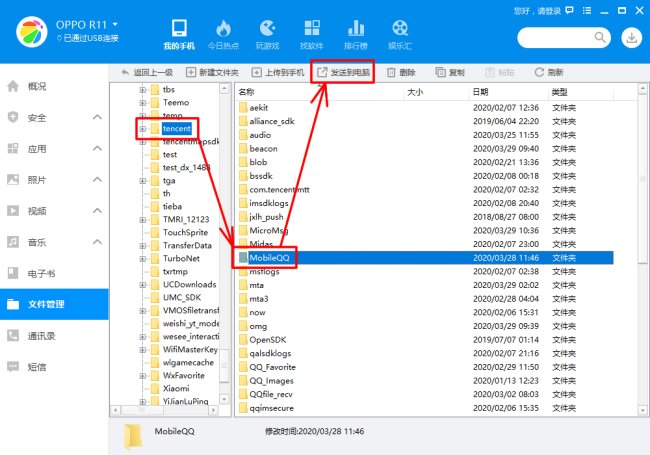Click 删除 to delete selected folder
Image resolution: width=650 pixels, height=455 pixels.
[x=401, y=73]
